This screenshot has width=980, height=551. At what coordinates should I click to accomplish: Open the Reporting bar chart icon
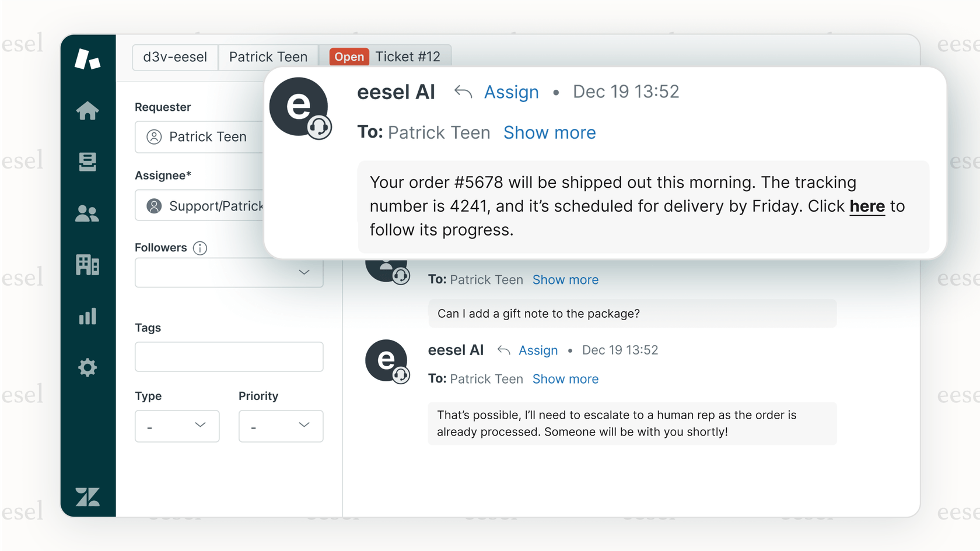87,316
